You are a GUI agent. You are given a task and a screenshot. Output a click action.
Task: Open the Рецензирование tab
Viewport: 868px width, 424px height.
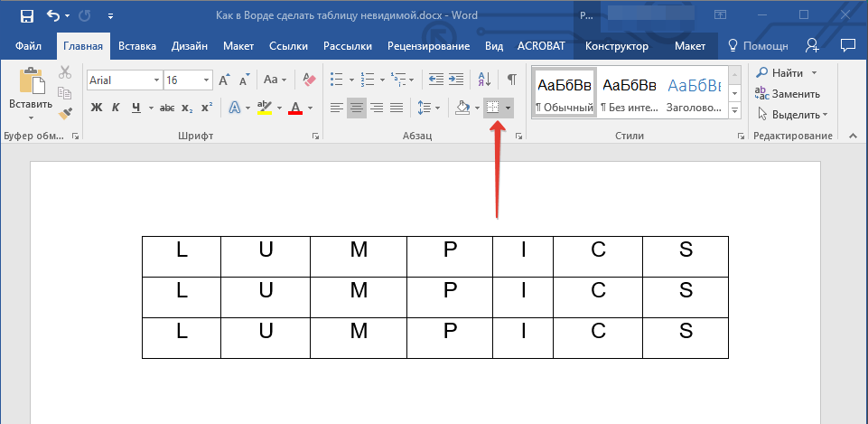(428, 45)
